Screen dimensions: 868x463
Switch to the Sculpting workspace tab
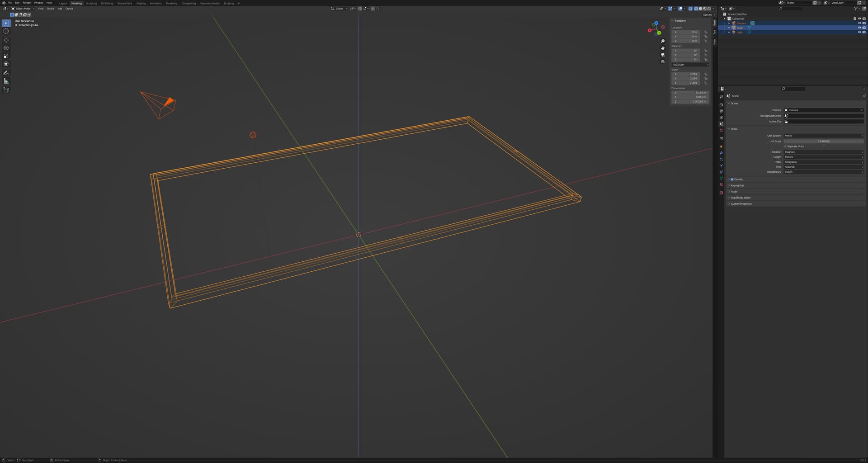(91, 3)
